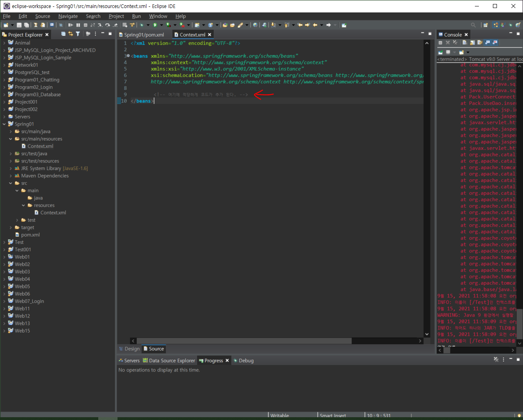The image size is (523, 420).
Task: Close the Progress view tab
Action: pyautogui.click(x=227, y=361)
